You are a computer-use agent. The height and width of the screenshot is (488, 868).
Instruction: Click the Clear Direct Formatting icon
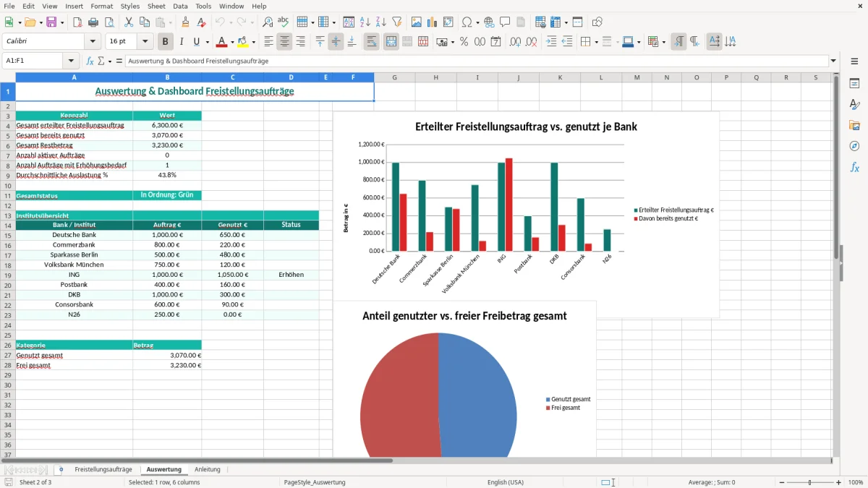(x=200, y=22)
